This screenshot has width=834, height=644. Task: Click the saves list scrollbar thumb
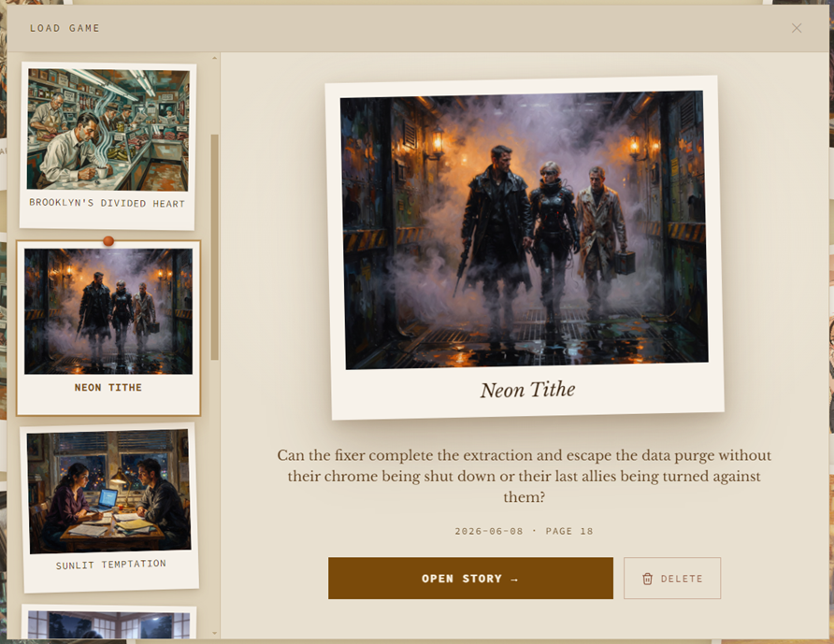click(x=215, y=248)
